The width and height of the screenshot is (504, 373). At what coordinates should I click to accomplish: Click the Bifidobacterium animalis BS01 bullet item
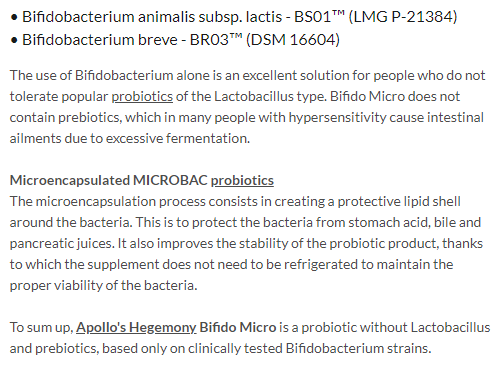point(234,17)
